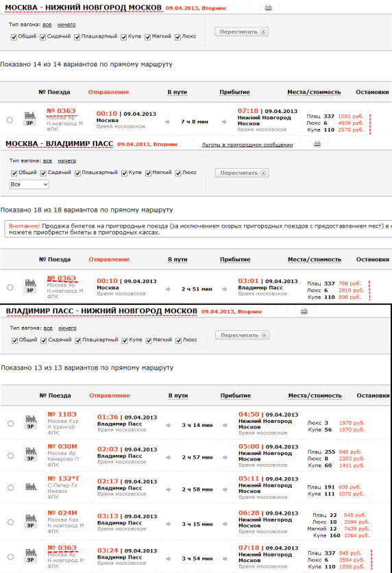Sort by Прибытие in Москва - Владимир Пасс table
This screenshot has height=573, width=392.
[235, 260]
